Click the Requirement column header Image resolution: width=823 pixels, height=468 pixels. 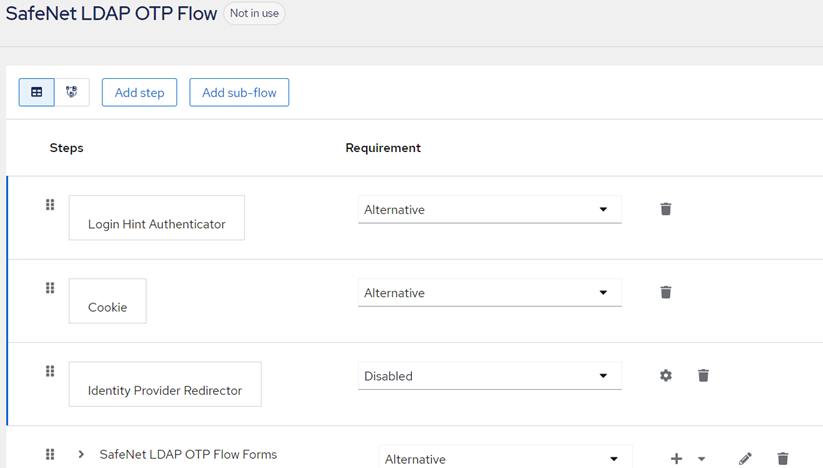(383, 148)
